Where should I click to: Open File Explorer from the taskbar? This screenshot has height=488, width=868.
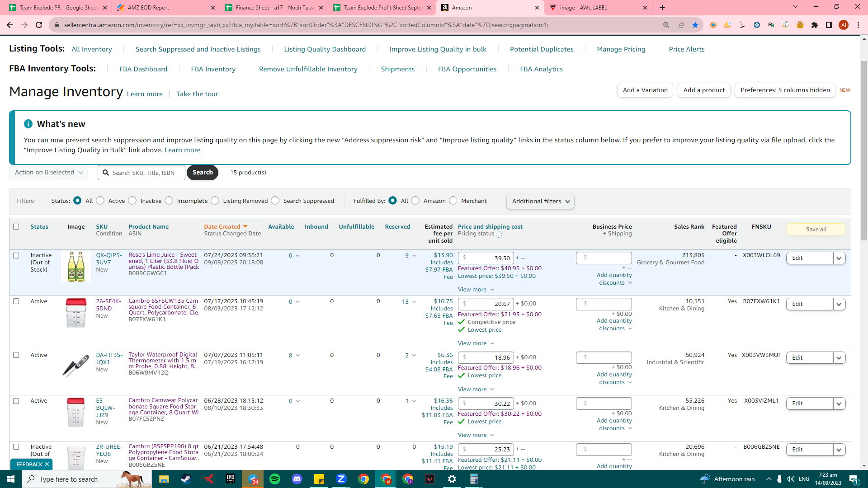click(164, 479)
